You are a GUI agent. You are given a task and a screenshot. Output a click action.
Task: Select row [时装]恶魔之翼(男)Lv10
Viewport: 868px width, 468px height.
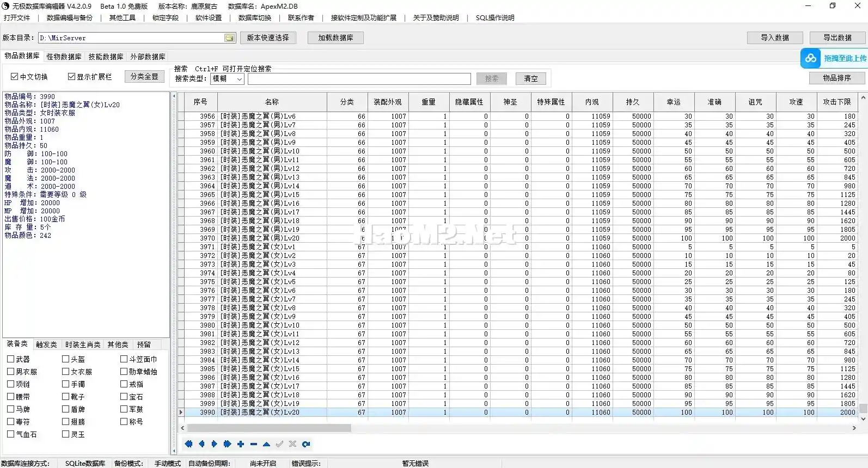tap(518, 151)
